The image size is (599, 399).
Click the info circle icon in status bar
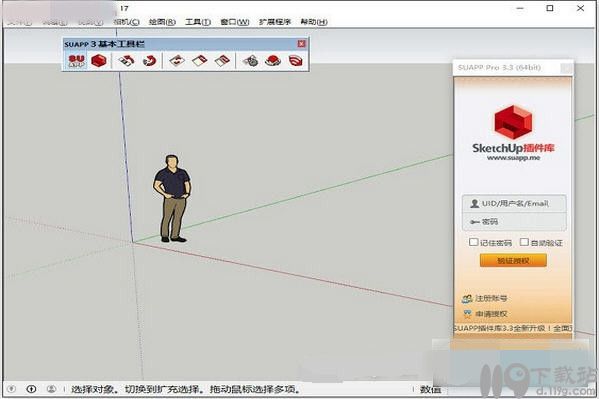pos(31,389)
